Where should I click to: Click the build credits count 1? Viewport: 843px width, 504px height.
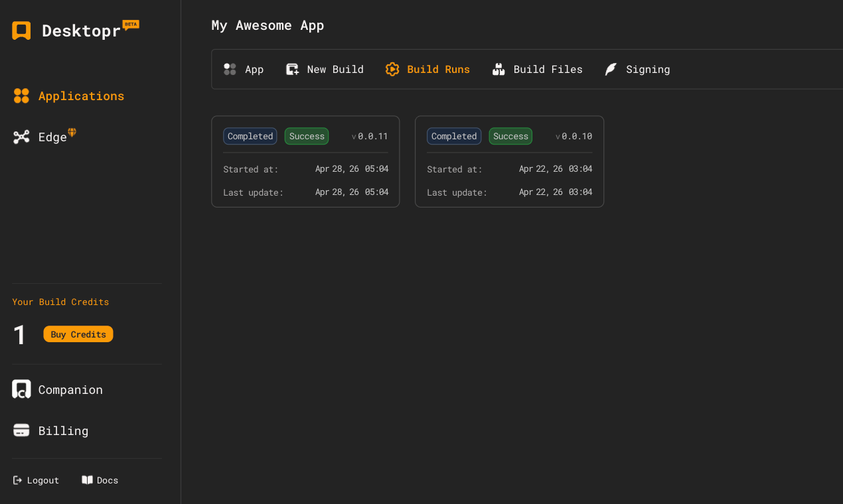pos(20,335)
